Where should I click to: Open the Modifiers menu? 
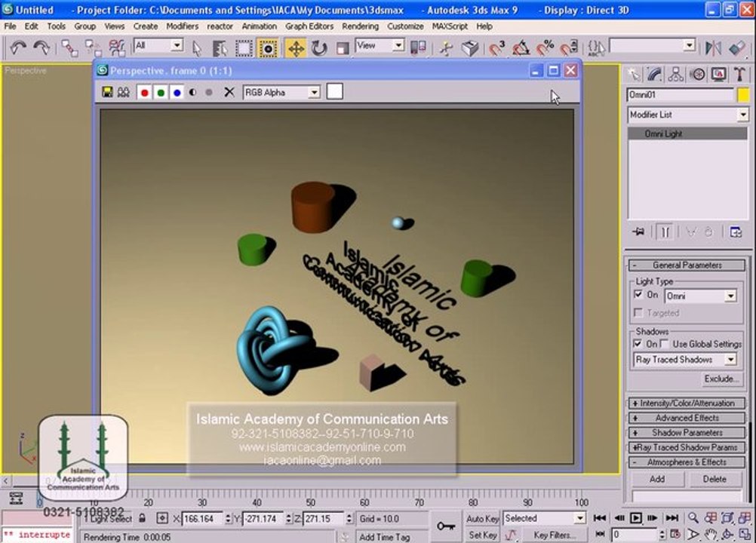(x=182, y=26)
